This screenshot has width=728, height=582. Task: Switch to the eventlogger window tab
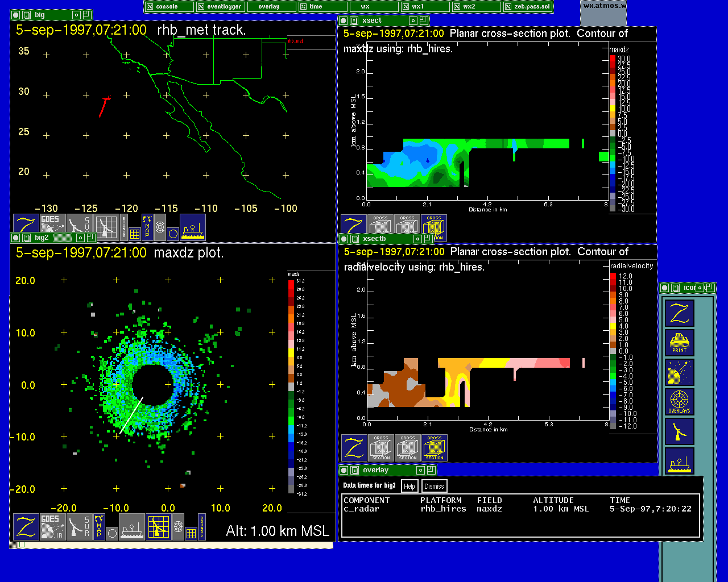[221, 7]
